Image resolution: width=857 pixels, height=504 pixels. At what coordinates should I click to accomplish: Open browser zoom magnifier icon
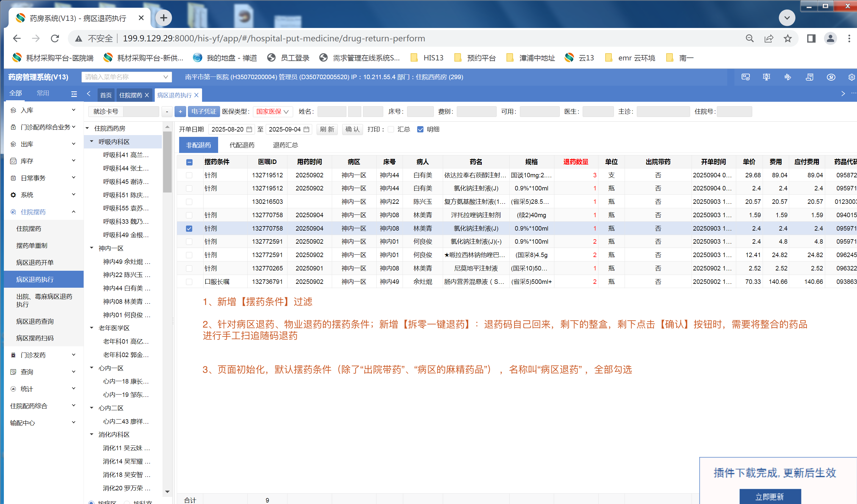tap(750, 38)
